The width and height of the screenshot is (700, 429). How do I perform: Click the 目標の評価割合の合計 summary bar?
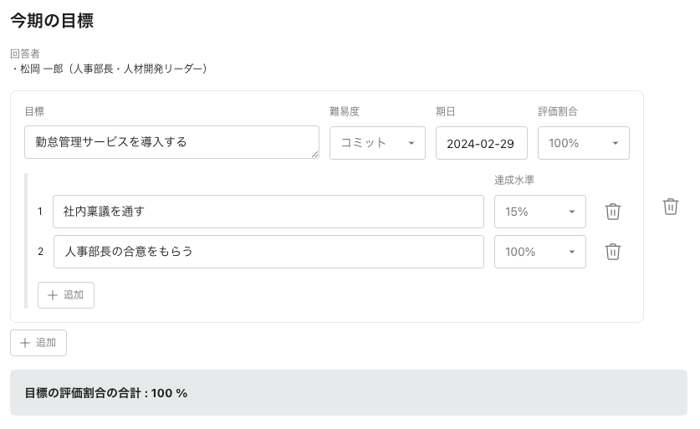point(348,393)
